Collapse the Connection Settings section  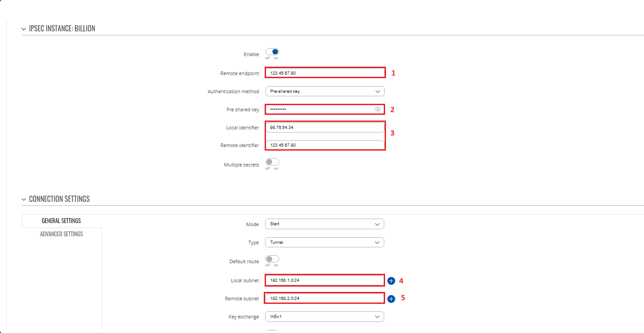coord(24,199)
